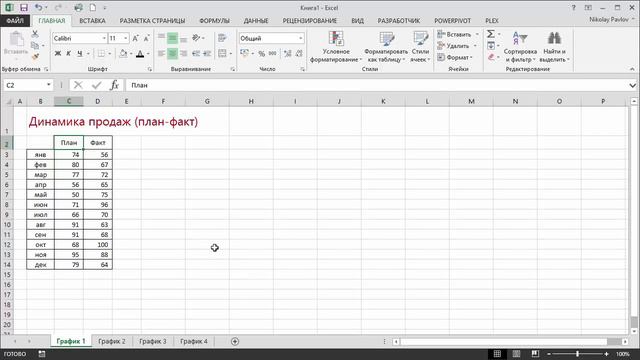Click the Insert Function fx icon
The image size is (640, 360).
click(115, 85)
